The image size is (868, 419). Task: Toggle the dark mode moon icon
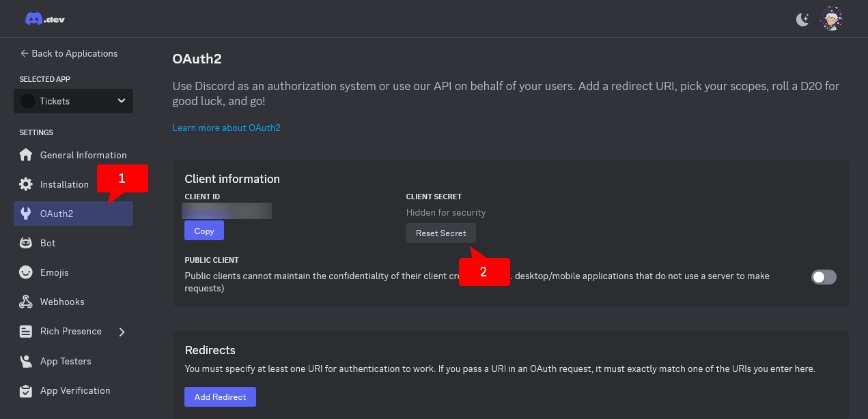tap(802, 20)
